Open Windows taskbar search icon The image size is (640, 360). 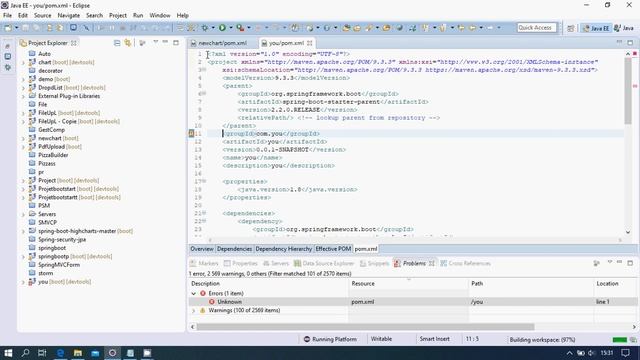click(25, 353)
